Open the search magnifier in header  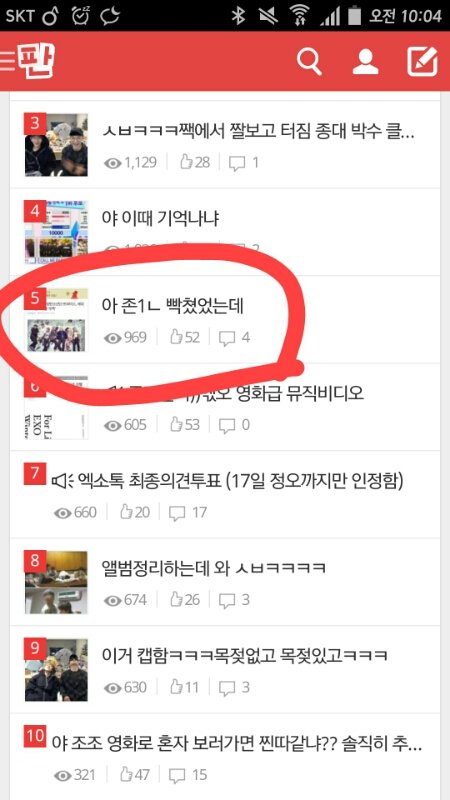click(309, 62)
